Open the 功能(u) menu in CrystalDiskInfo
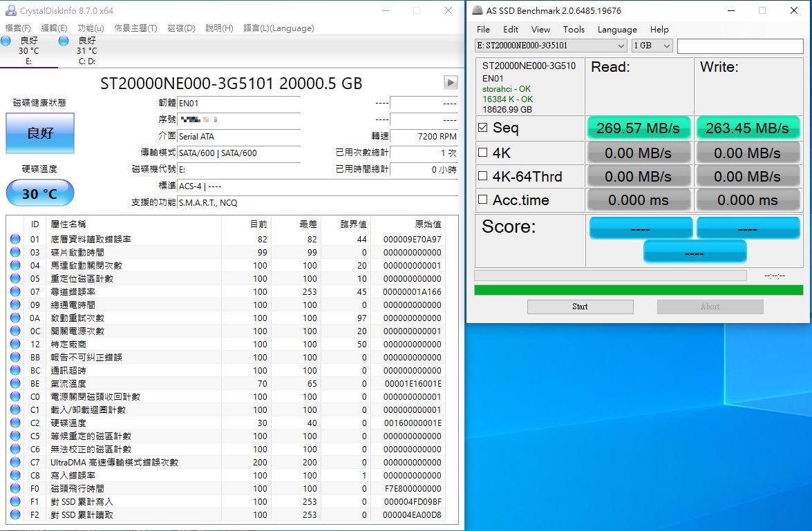 (x=91, y=28)
